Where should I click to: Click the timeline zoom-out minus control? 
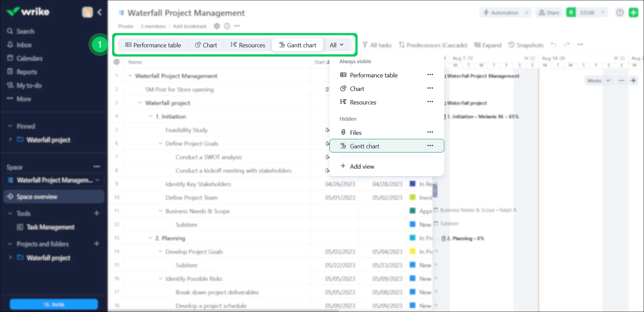click(x=621, y=80)
